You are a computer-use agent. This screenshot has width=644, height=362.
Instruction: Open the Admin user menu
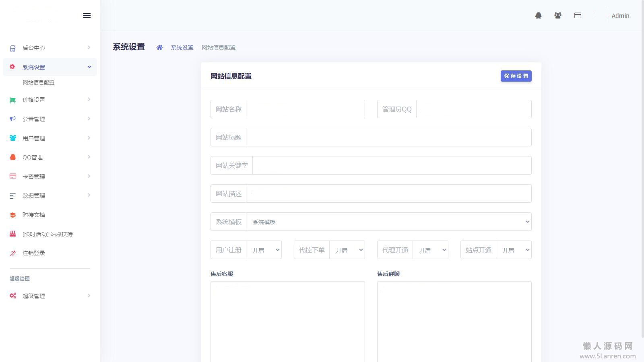click(x=620, y=16)
